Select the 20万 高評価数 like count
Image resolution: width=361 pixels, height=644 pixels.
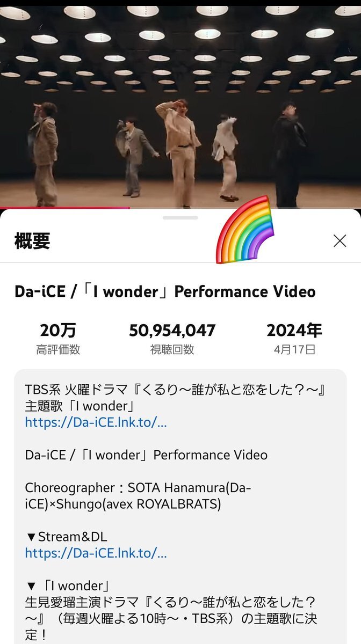[58, 339]
